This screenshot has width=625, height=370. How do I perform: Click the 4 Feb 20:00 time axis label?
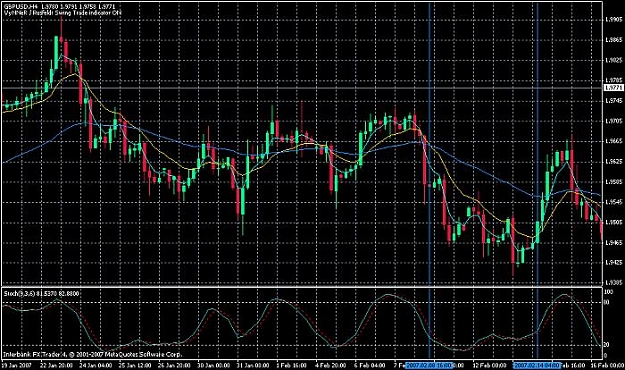pyautogui.click(x=330, y=365)
